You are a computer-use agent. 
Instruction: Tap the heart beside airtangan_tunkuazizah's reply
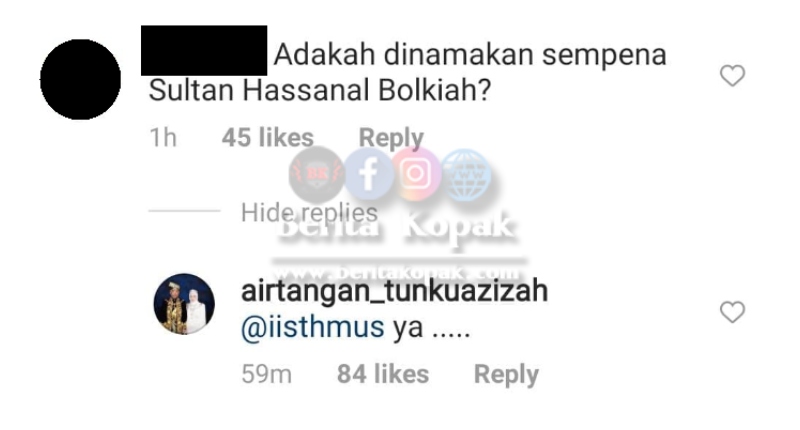732,312
